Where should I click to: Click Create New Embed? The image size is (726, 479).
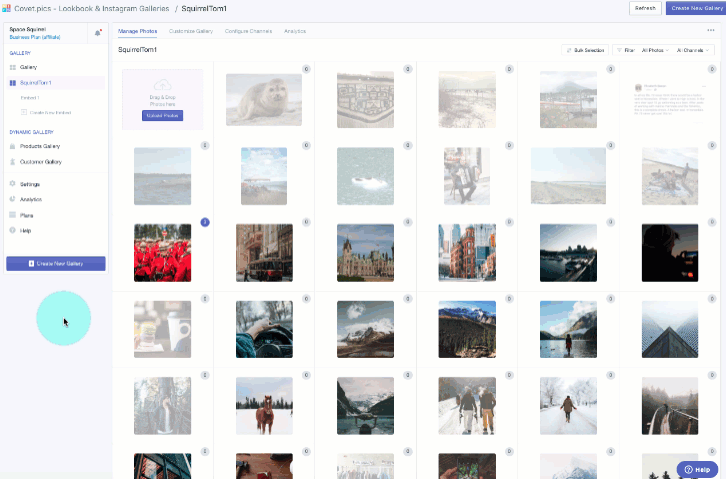(x=50, y=112)
